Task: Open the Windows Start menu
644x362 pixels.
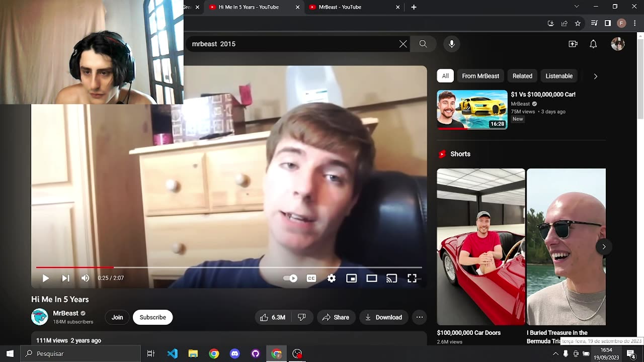Action: 10,353
